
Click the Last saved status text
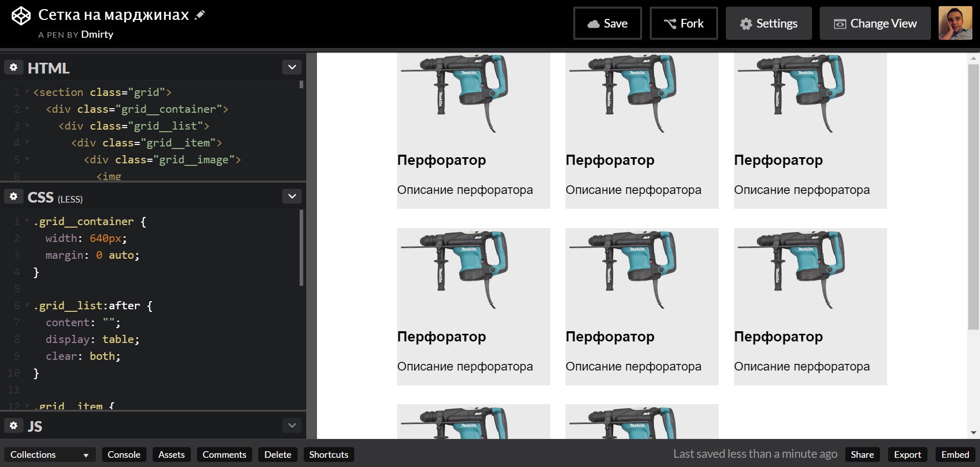click(x=755, y=454)
